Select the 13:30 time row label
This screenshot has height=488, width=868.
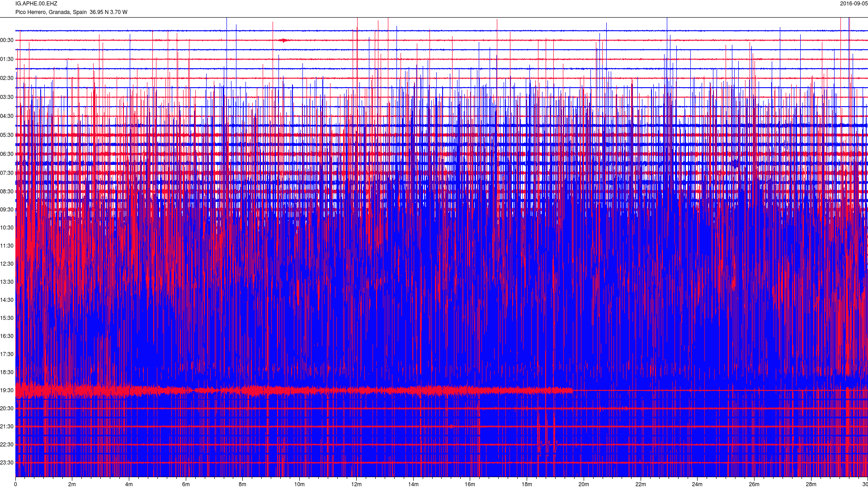7,282
